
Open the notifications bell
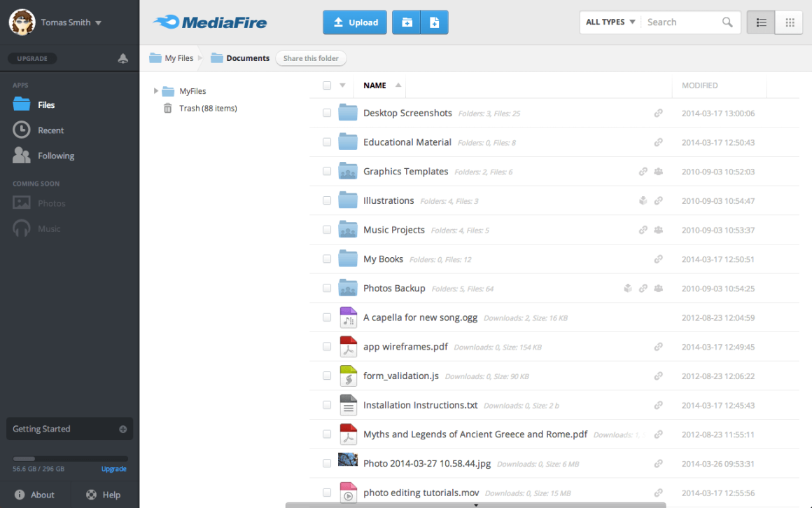(x=123, y=58)
